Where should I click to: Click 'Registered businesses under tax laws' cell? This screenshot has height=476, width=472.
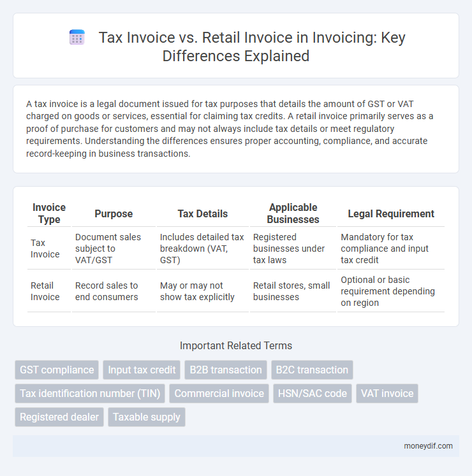[x=293, y=249]
